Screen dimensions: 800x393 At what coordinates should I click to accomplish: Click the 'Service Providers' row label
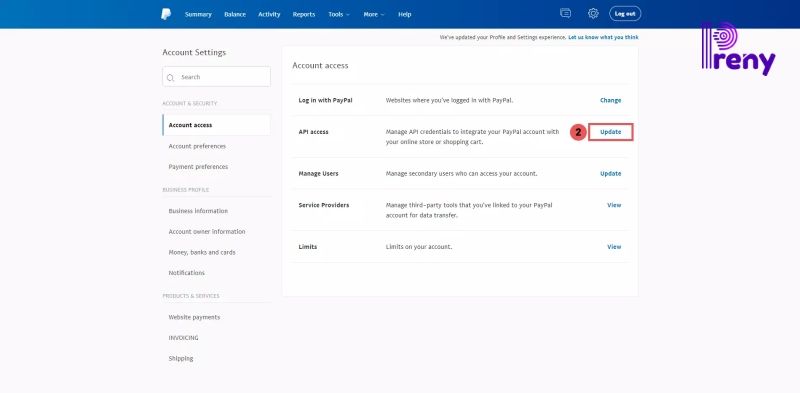point(323,205)
